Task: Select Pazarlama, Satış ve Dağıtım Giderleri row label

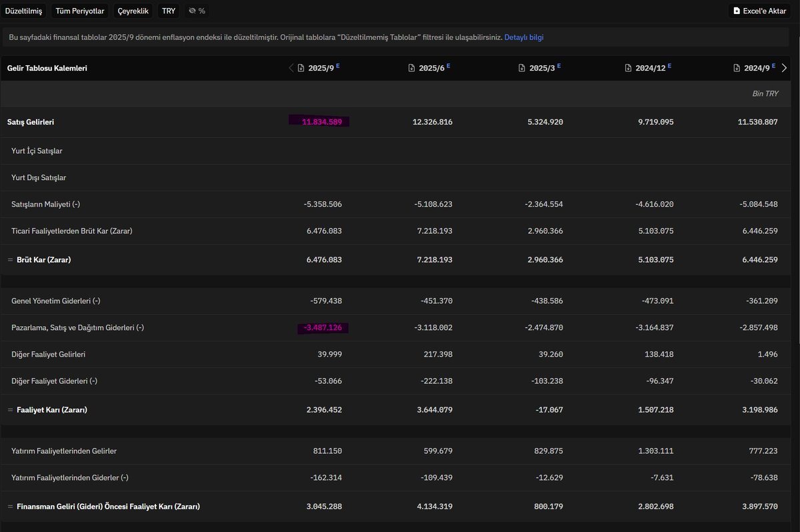Action: [x=78, y=327]
